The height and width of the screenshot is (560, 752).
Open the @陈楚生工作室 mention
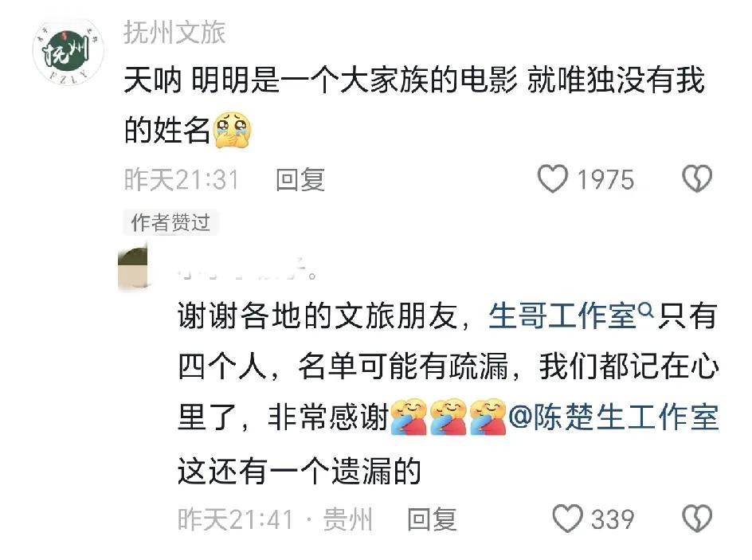(x=613, y=416)
